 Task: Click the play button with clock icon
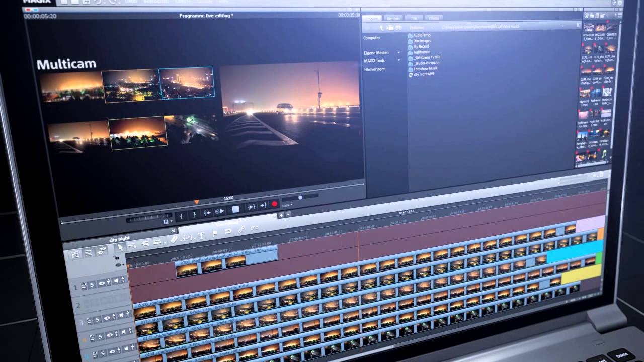(x=220, y=211)
